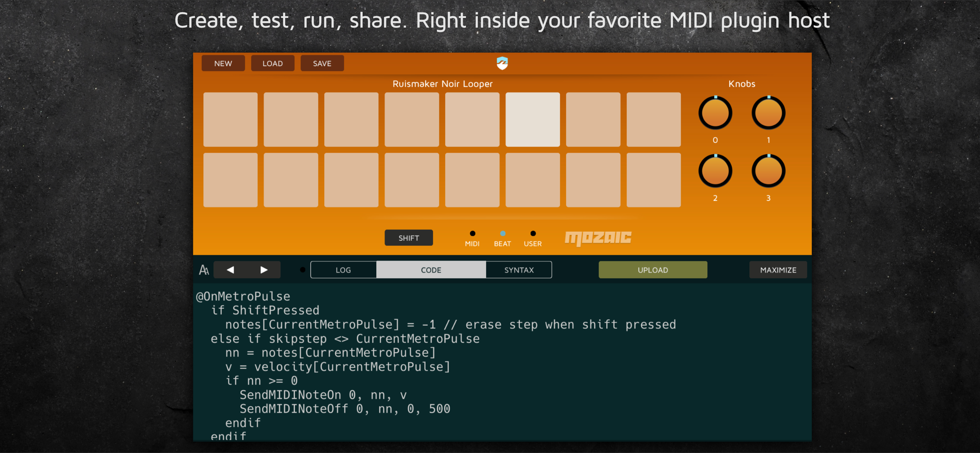Image resolution: width=980 pixels, height=453 pixels.
Task: Click knob 0 in the Knobs section
Action: point(715,113)
